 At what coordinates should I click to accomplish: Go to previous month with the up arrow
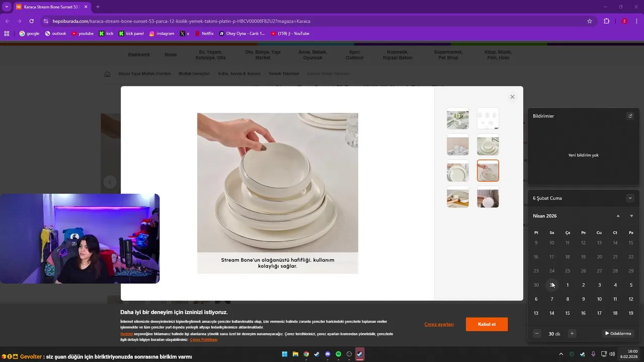[618, 216]
